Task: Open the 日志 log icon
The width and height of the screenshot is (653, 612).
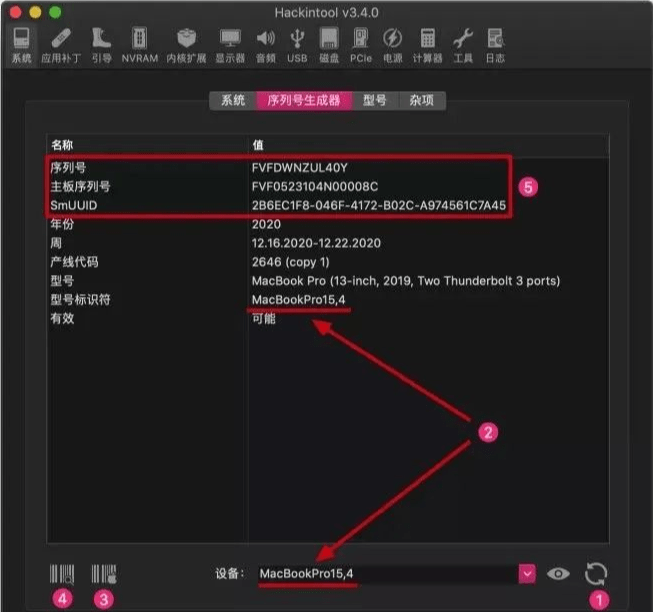Action: click(495, 45)
